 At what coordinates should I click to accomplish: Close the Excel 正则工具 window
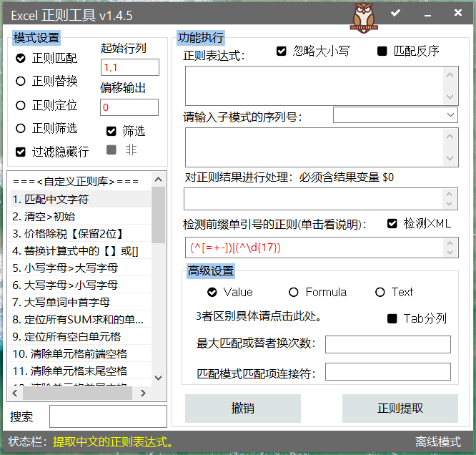[x=458, y=12]
